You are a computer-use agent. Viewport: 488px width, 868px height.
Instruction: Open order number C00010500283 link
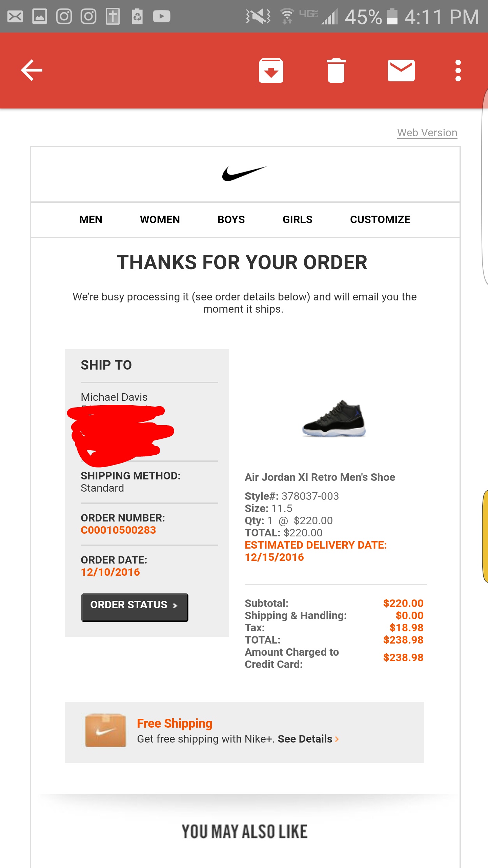coord(118,530)
